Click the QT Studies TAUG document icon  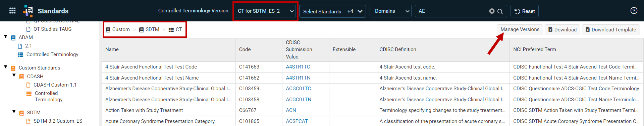click(29, 29)
